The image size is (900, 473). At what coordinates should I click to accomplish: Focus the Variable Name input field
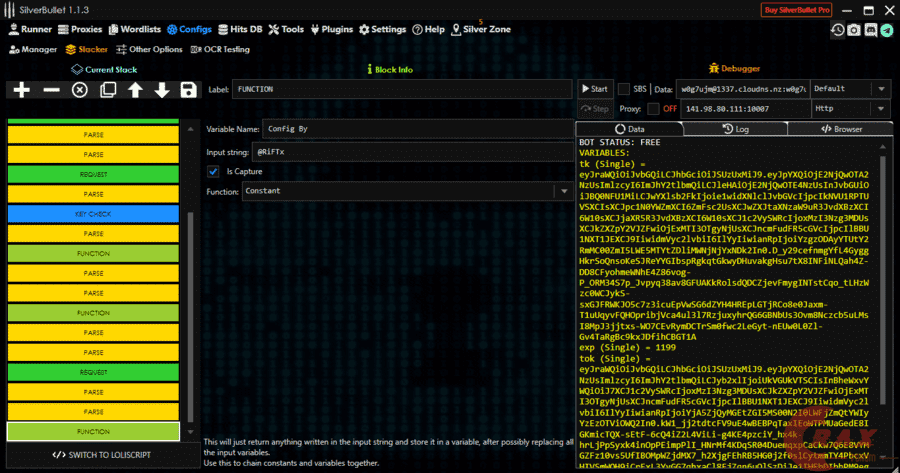click(x=418, y=129)
